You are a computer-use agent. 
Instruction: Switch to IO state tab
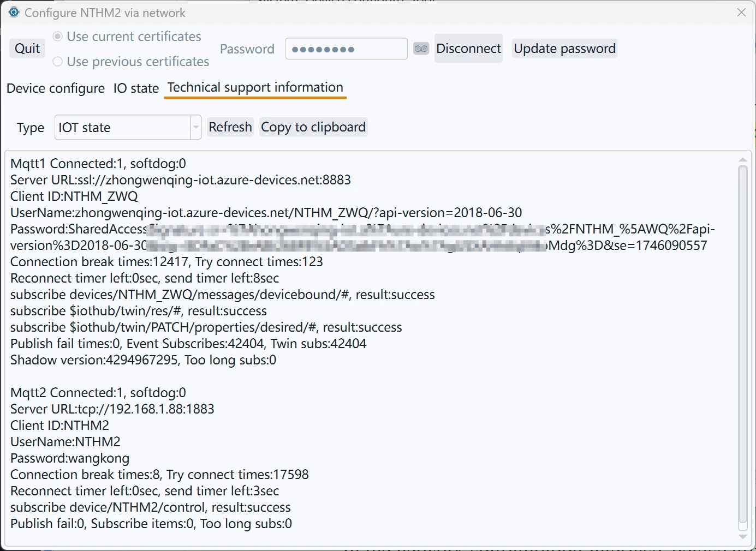click(x=136, y=88)
